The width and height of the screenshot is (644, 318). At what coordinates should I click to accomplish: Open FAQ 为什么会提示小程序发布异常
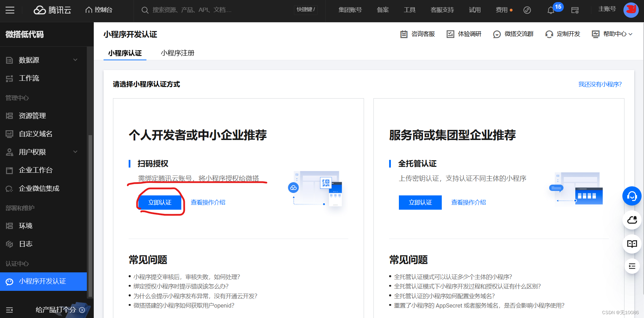[x=195, y=296]
